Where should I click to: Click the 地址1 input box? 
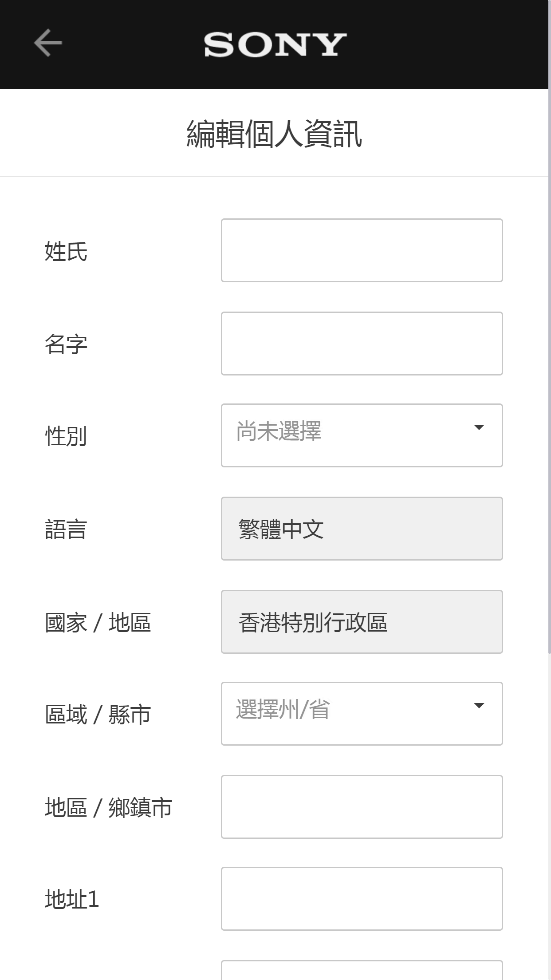[362, 898]
